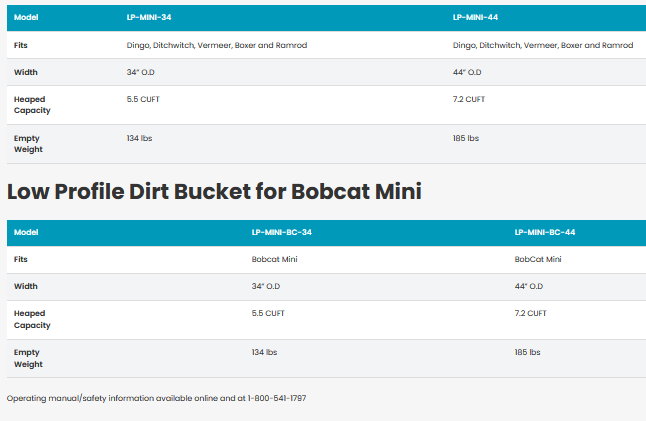The height and width of the screenshot is (421, 646).
Task: Click the BobCat Mini cell under LP-MINI-BC-44
Action: click(x=538, y=258)
